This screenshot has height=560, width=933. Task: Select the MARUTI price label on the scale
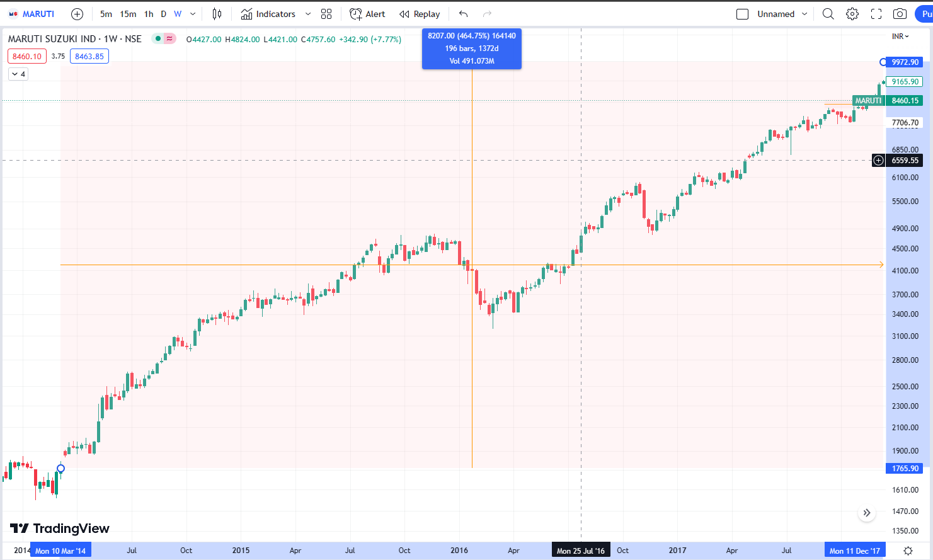(868, 101)
